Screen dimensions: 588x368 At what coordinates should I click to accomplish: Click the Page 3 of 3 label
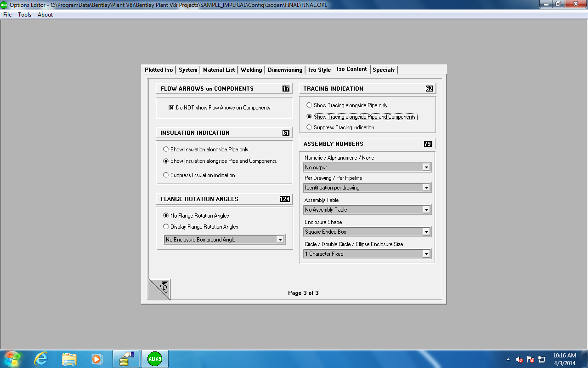[x=303, y=293]
